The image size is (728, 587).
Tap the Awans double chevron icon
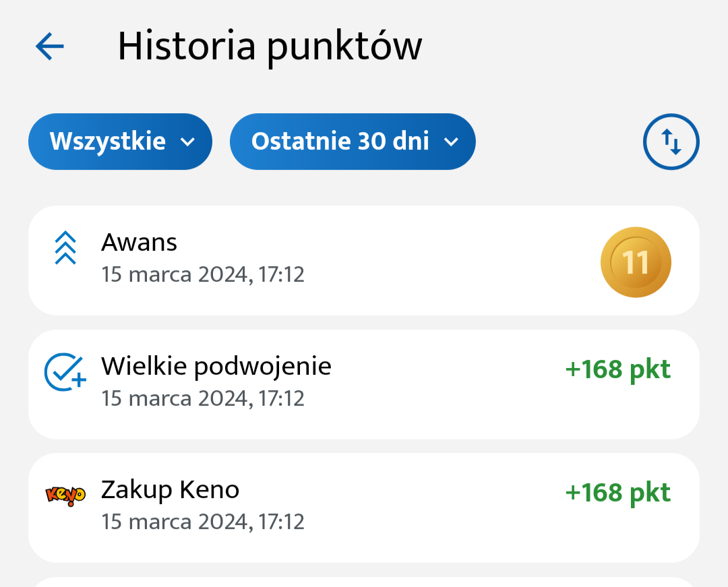[65, 248]
